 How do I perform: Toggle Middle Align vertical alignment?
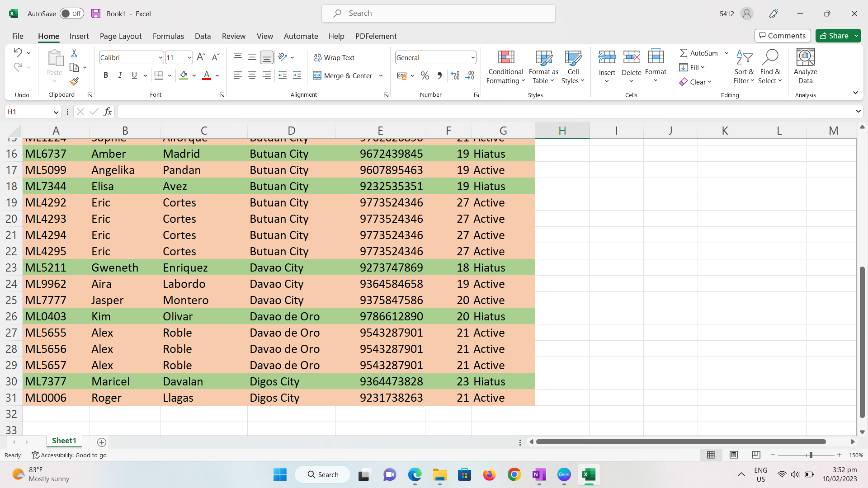tap(252, 57)
